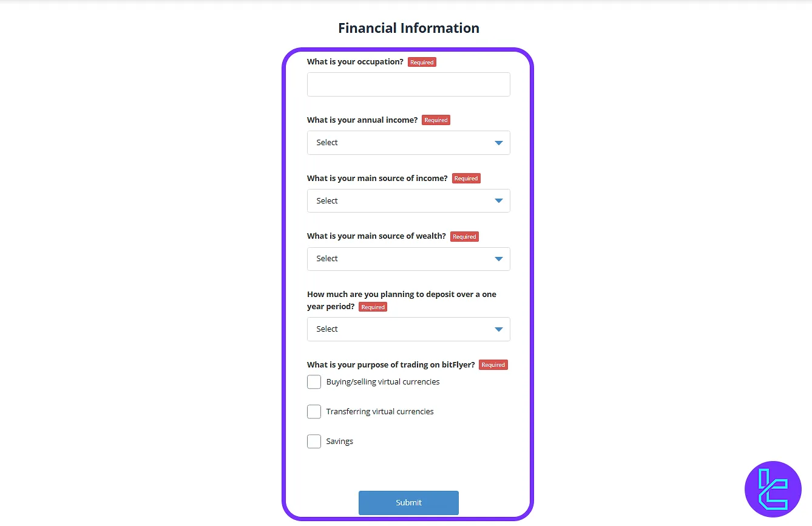Click the Required badge for source of wealth

tap(464, 236)
